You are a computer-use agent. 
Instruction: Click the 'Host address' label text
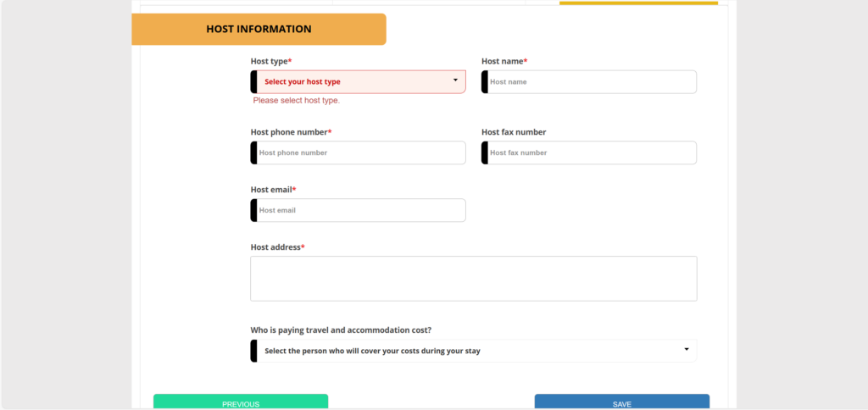click(277, 247)
